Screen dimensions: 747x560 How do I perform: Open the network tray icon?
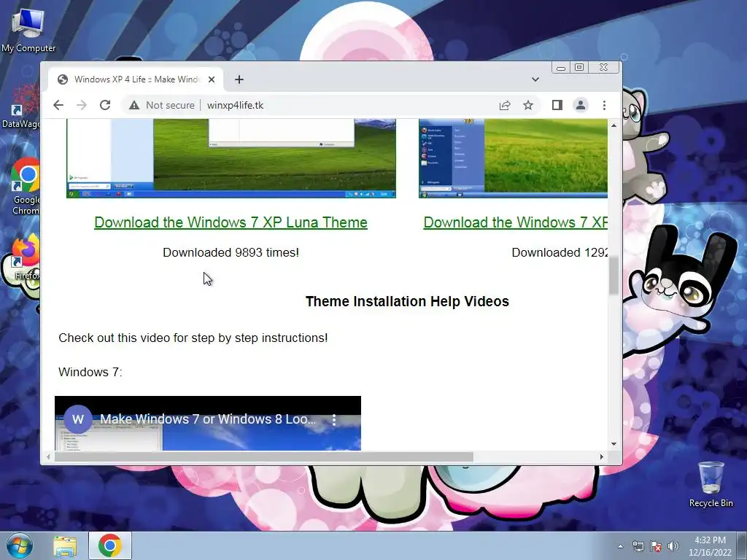pos(638,546)
